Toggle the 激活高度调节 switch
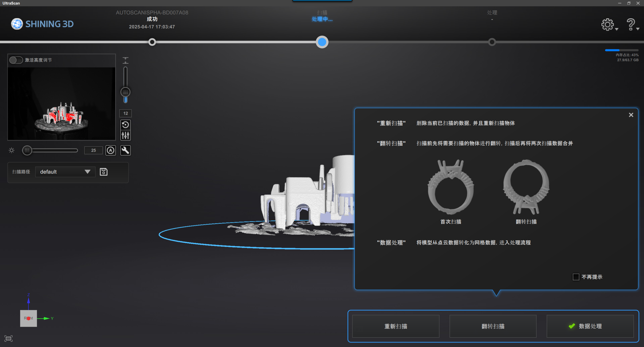 [16, 60]
